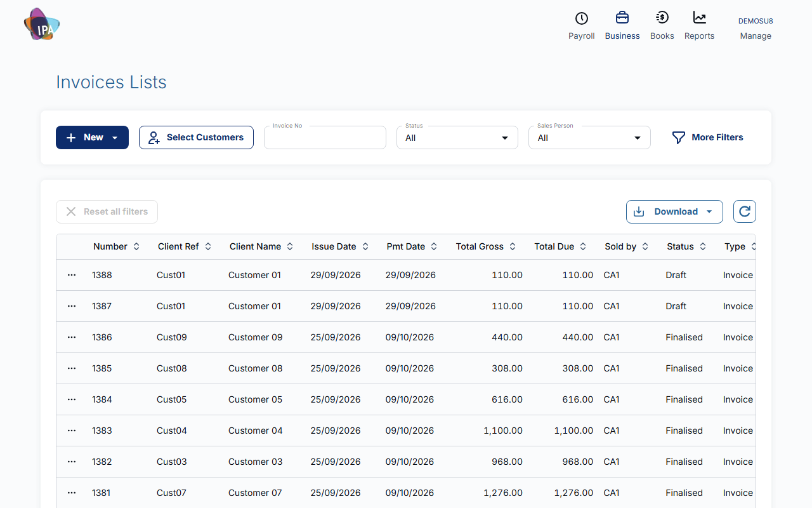The image size is (812, 508).
Task: Click total due 1,100.00
Action: 573,431
